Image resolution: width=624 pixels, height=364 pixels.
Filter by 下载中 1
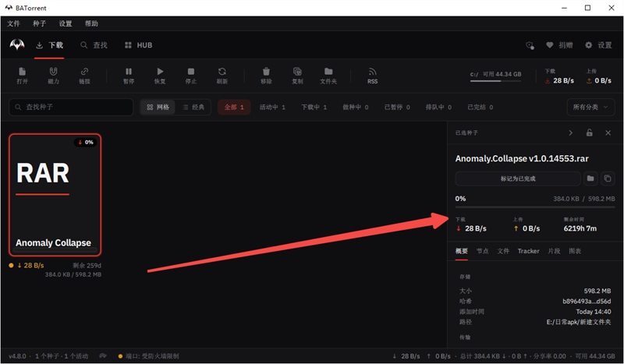(x=314, y=107)
